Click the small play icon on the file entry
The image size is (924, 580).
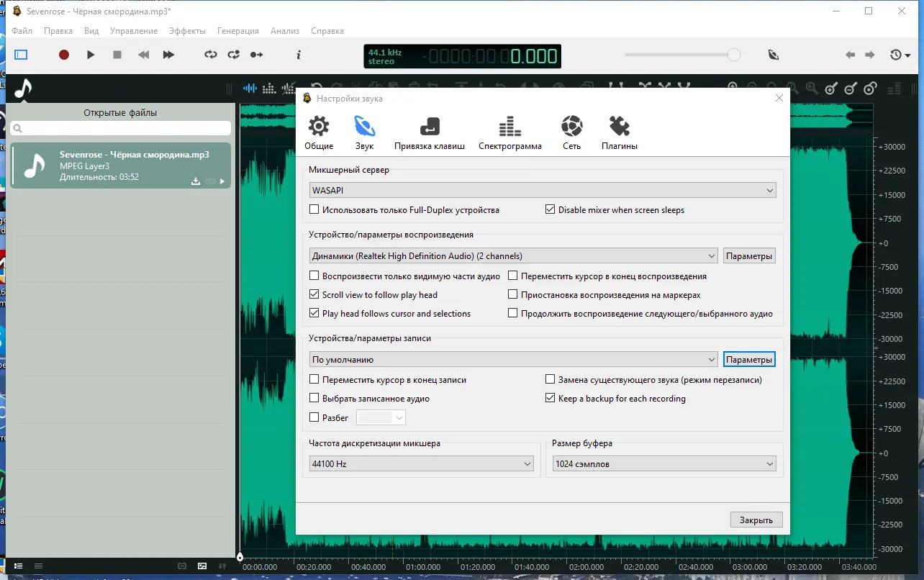click(222, 181)
